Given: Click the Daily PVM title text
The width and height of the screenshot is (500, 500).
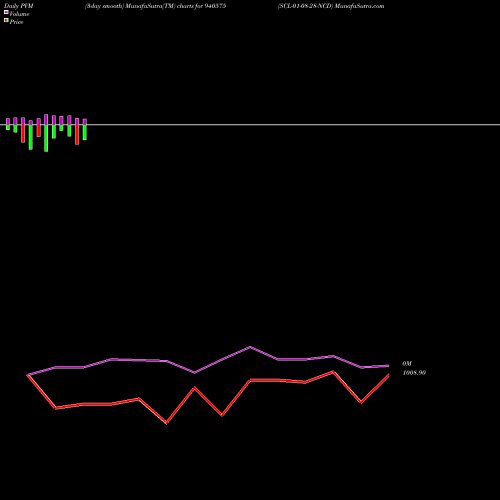Looking at the screenshot, I should coord(19,6).
